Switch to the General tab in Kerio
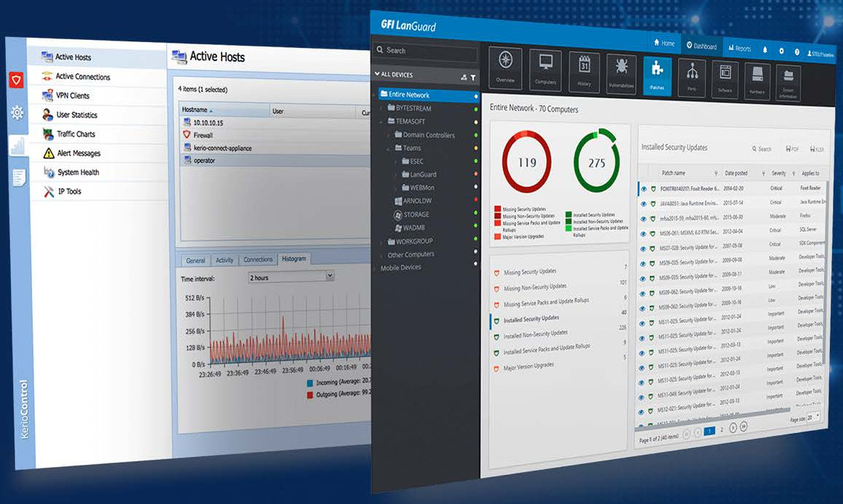The height and width of the screenshot is (504, 843). point(195,260)
